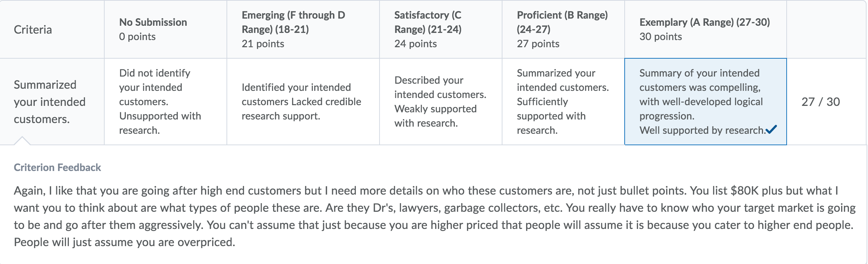The width and height of the screenshot is (868, 264).
Task: Click the Criterion Feedback heading
Action: (x=57, y=167)
